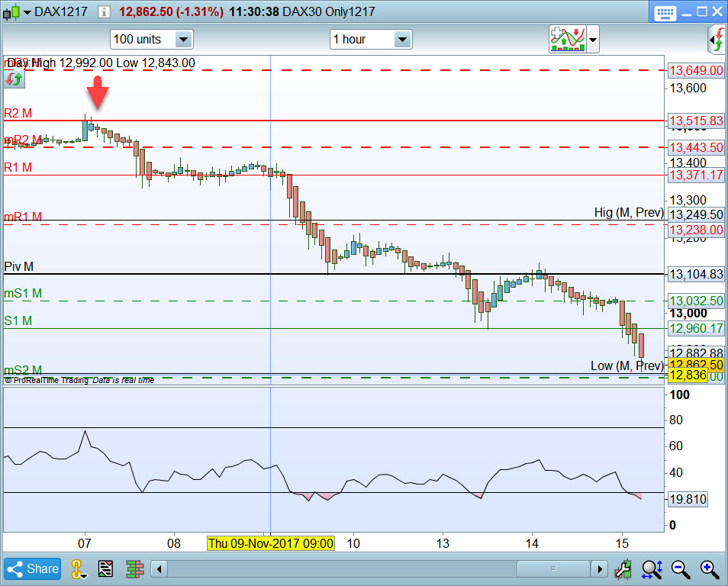Click the Thu 09-Nov-2017 09:00 date marker
The image size is (728, 586).
tap(271, 543)
